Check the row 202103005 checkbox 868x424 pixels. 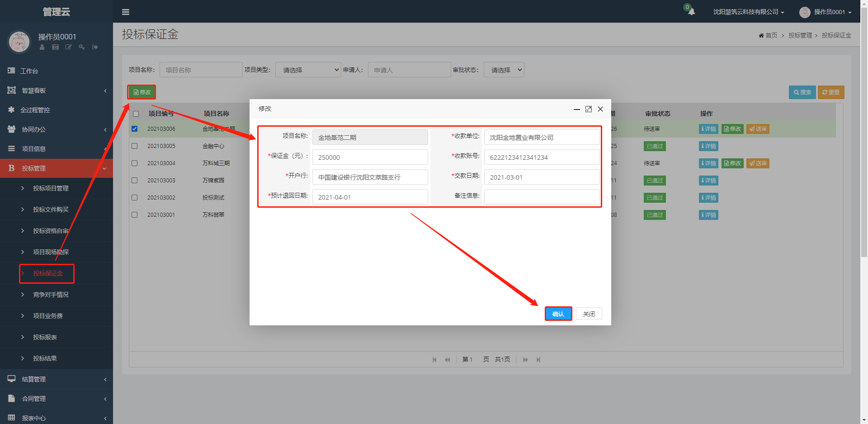[x=134, y=146]
